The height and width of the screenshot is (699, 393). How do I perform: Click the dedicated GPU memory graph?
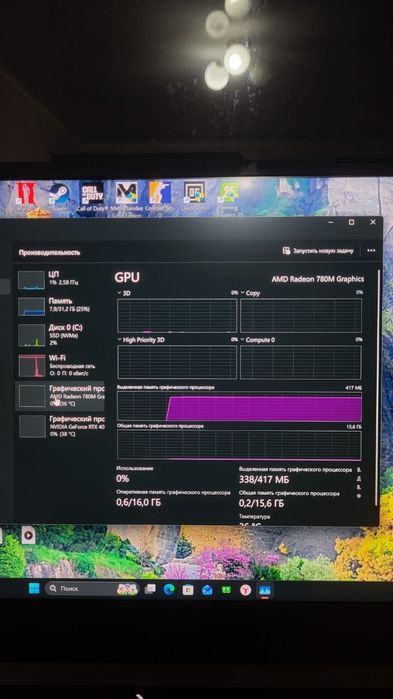coord(239,407)
